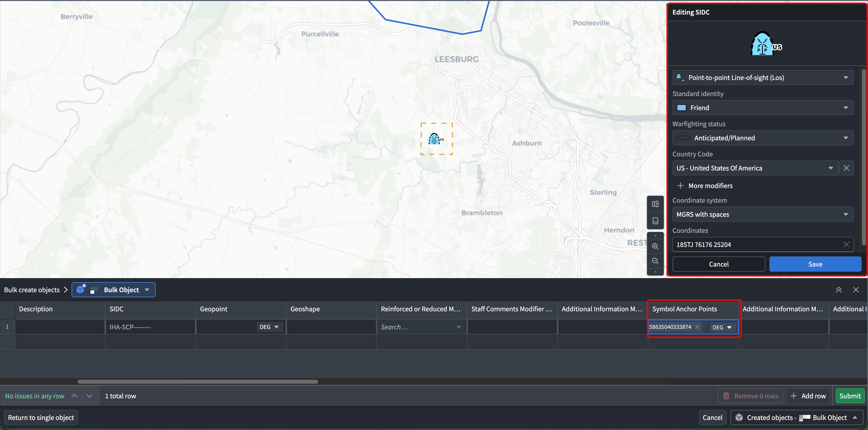Click the Reinforced or Reduced M… column header
Screen dimensions: 868x430
pyautogui.click(x=421, y=309)
